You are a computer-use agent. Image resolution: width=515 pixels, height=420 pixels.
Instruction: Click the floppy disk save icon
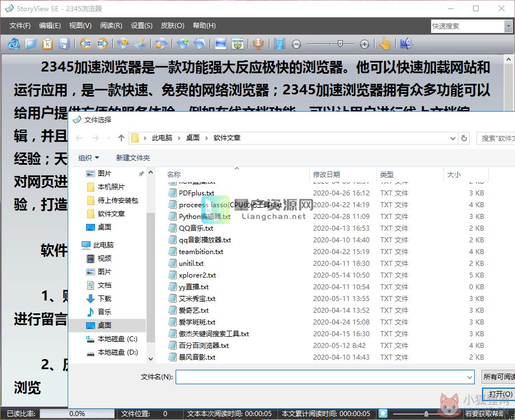pyautogui.click(x=64, y=44)
